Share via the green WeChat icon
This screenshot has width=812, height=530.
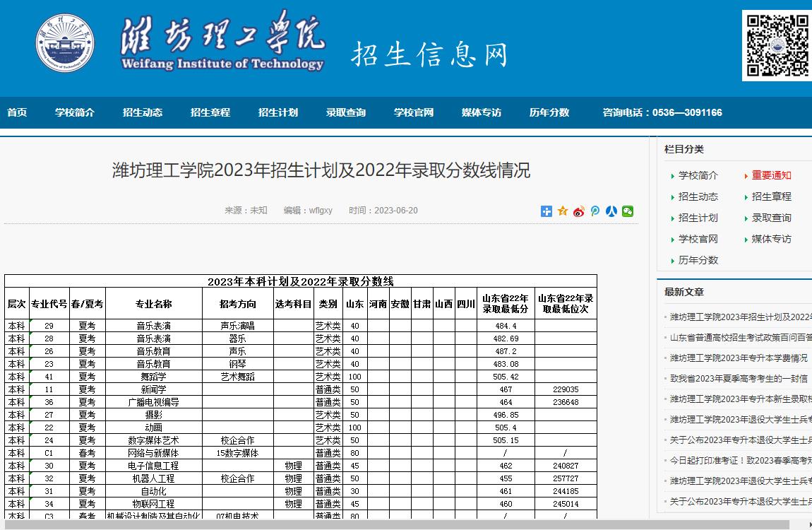click(x=628, y=211)
